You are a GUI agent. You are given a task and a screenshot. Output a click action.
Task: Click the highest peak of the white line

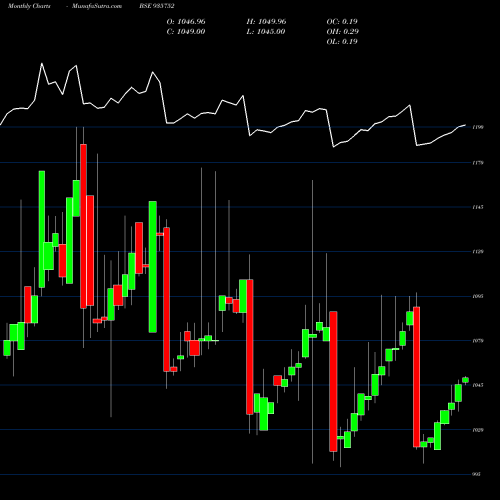coord(42,63)
